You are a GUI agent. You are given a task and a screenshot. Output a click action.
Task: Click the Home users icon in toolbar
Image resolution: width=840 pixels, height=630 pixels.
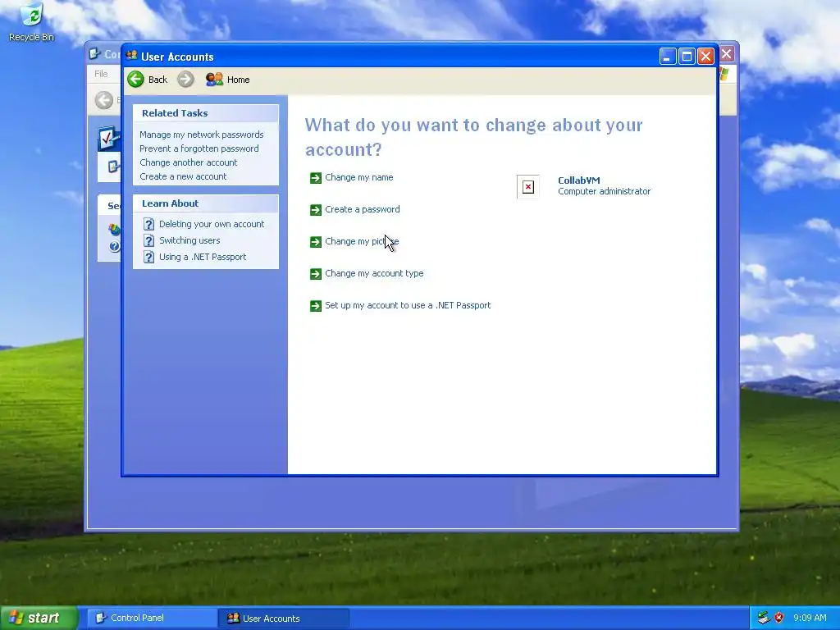[x=214, y=80]
